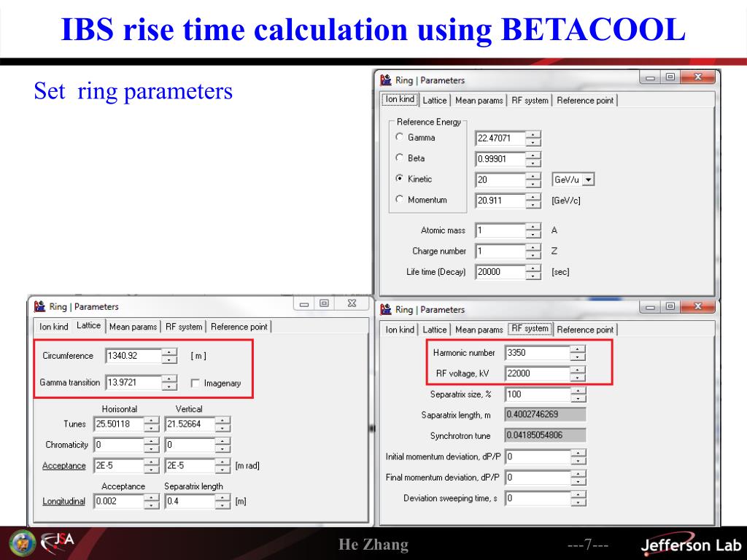Click the Atomic mass input field

(x=500, y=230)
